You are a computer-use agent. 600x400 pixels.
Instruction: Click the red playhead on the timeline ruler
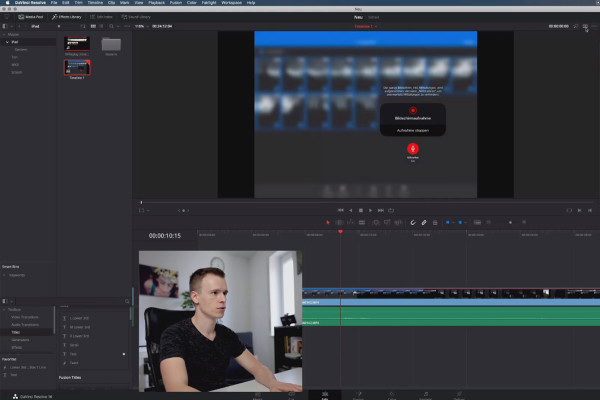[x=340, y=232]
